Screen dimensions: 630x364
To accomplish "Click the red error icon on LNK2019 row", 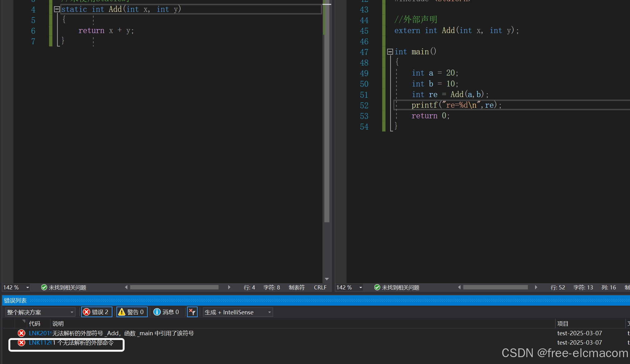I will point(22,333).
